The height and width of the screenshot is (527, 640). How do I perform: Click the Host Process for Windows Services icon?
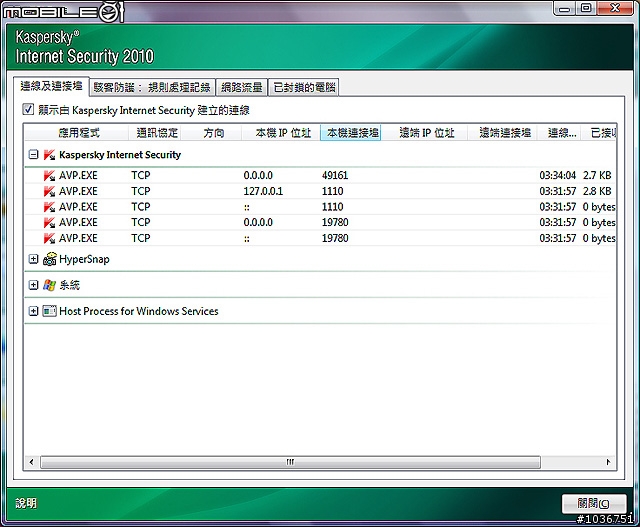coord(49,311)
